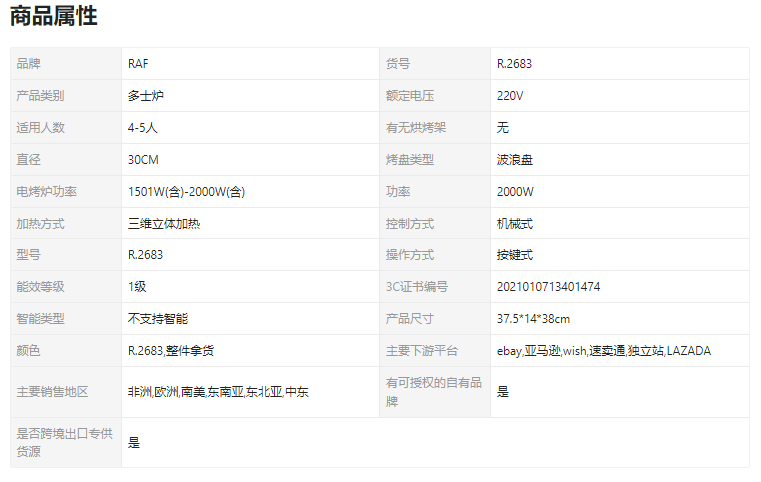Select 是 in the 是否跨境出口专供货源 row
Screen dimensions: 761x482
click(x=133, y=443)
